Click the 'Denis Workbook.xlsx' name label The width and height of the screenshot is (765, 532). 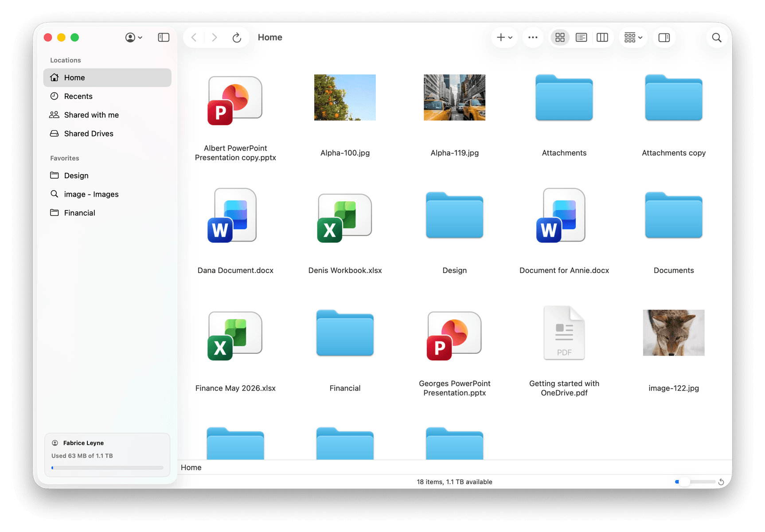pos(345,270)
